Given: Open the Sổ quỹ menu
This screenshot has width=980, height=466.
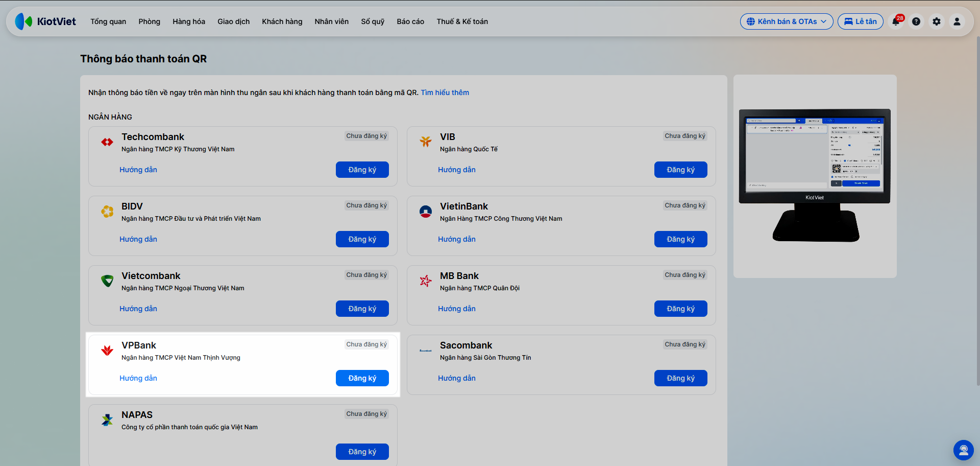Looking at the screenshot, I should (x=373, y=21).
